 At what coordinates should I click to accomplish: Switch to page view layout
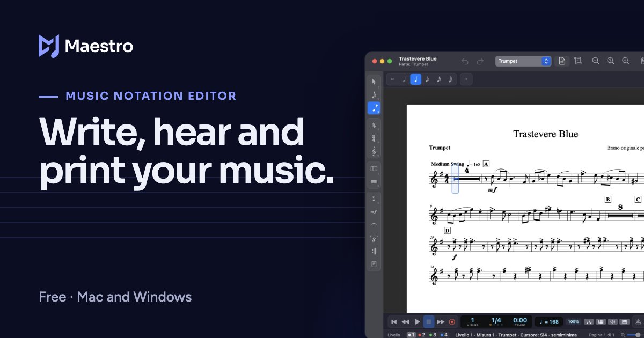562,61
